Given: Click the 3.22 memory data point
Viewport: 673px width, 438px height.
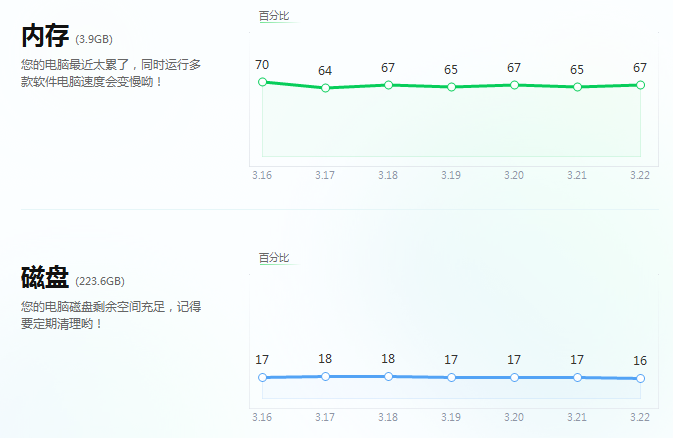Looking at the screenshot, I should click(640, 85).
